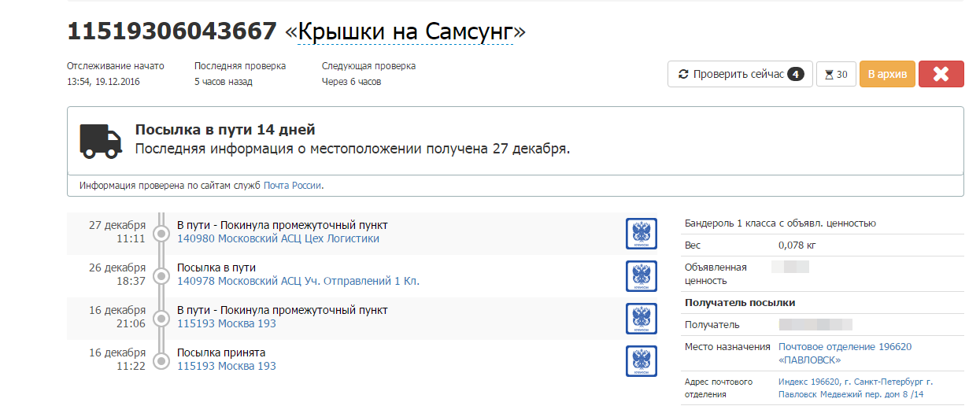The height and width of the screenshot is (417, 980).
Task: Open the post office address Индекс 196620 link
Action: coord(855,388)
